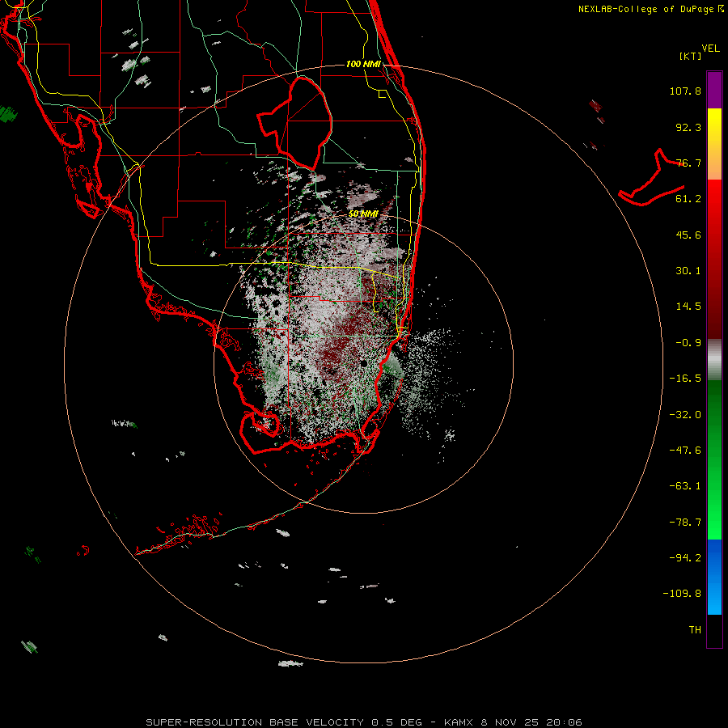This screenshot has width=728, height=728.
Task: Click the -0.9 scale value
Action: pyautogui.click(x=688, y=343)
